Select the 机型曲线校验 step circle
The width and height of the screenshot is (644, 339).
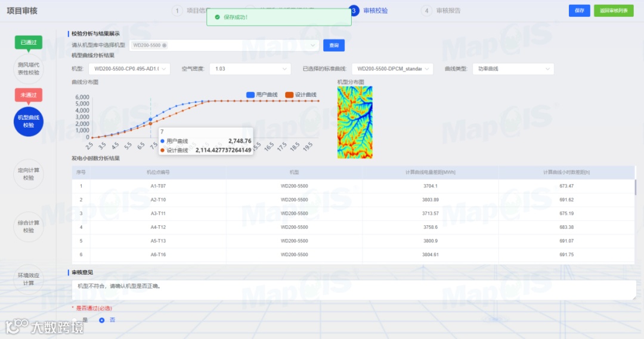29,121
